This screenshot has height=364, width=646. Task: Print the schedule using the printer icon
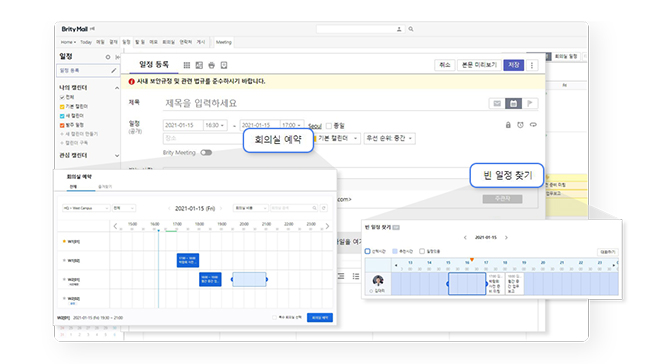211,65
